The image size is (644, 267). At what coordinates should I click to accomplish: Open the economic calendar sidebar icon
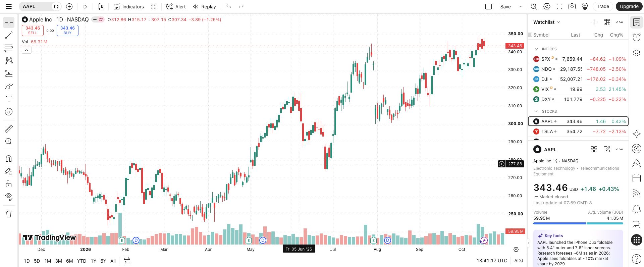pyautogui.click(x=636, y=178)
